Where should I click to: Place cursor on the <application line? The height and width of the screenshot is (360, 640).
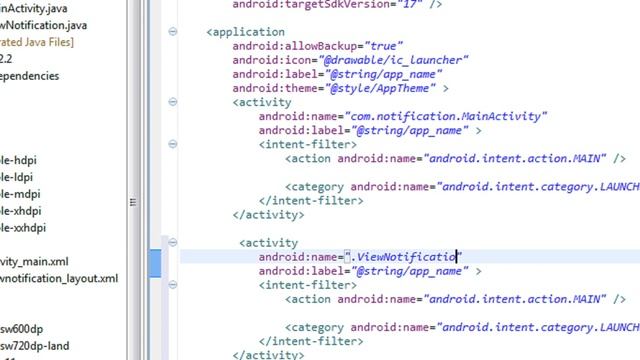point(246,32)
